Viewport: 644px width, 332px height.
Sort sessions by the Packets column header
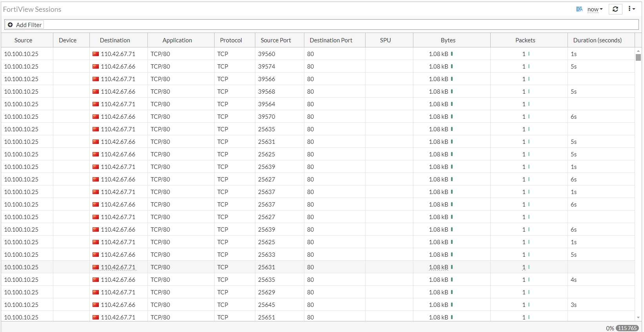coord(526,40)
